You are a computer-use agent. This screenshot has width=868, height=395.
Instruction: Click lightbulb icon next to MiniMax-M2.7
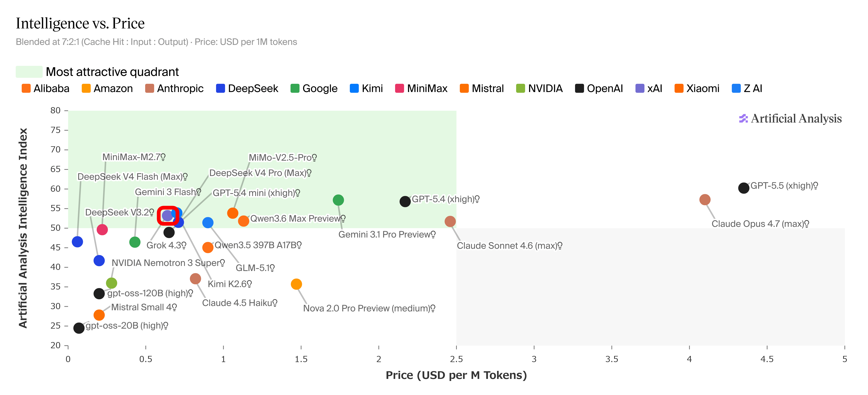click(x=163, y=157)
